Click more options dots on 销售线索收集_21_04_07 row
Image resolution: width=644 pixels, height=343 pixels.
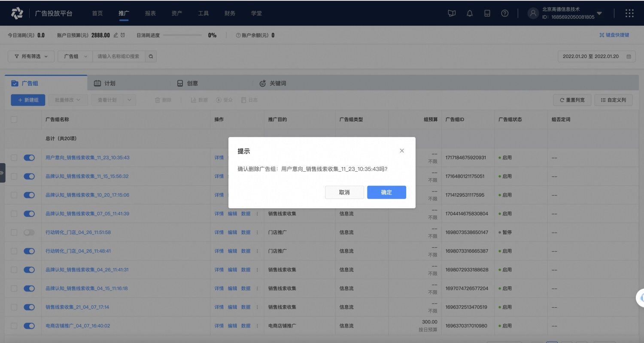[258, 307]
